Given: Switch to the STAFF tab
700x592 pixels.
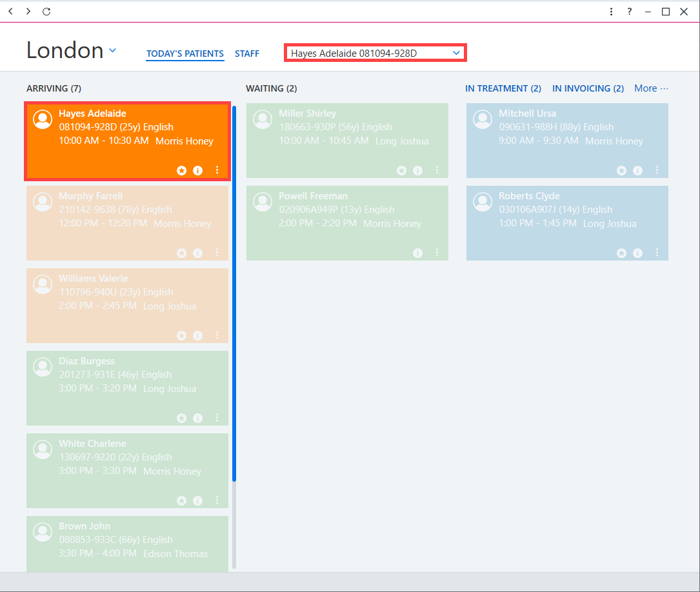Looking at the screenshot, I should (247, 54).
